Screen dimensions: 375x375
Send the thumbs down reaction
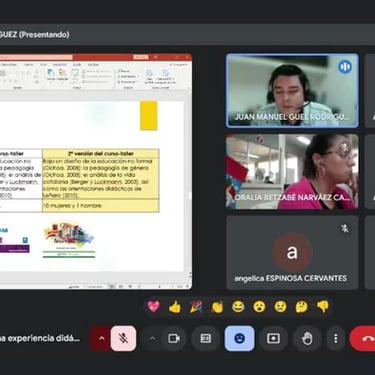tap(322, 306)
